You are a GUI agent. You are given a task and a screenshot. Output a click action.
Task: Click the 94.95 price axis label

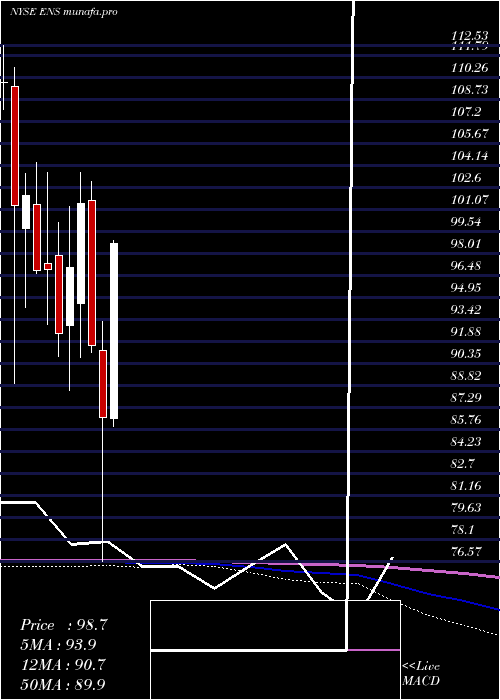tap(466, 288)
